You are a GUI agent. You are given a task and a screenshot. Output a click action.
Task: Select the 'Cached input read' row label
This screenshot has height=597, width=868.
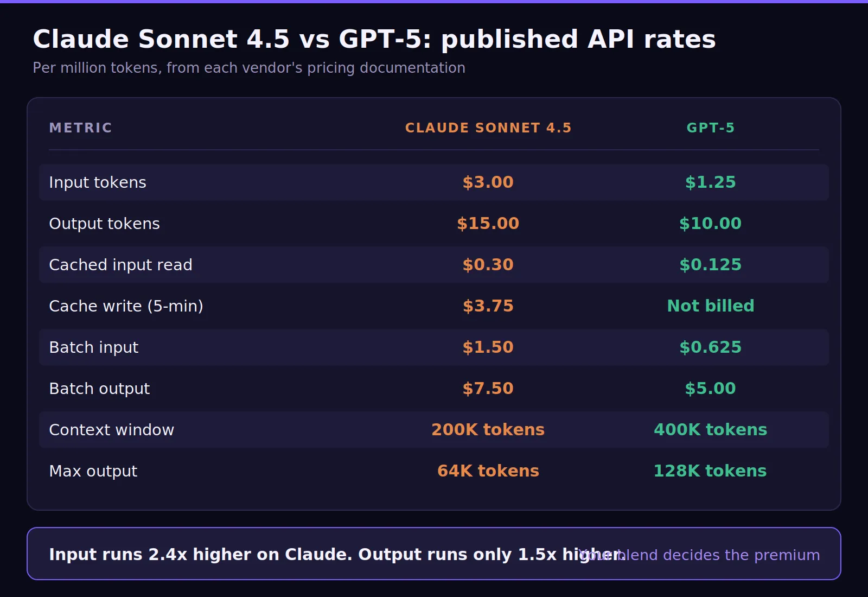[120, 265]
